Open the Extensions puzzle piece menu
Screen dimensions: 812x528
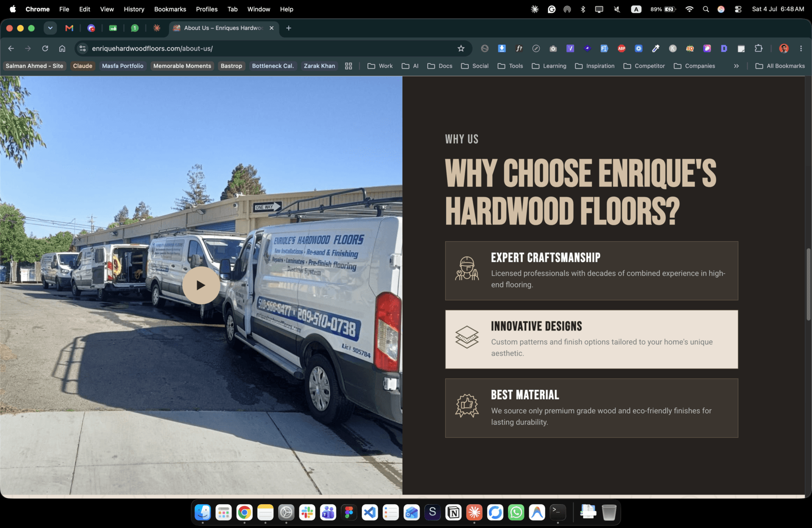pos(758,48)
